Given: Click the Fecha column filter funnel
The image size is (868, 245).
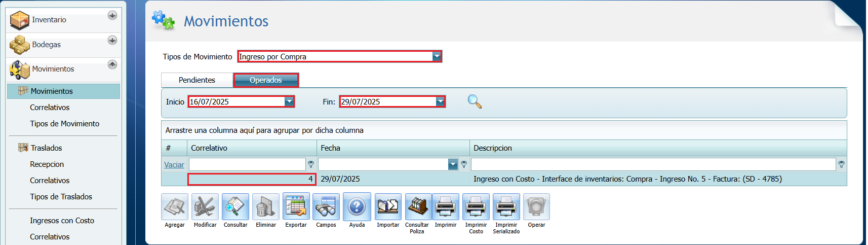Looking at the screenshot, I should coord(464,164).
